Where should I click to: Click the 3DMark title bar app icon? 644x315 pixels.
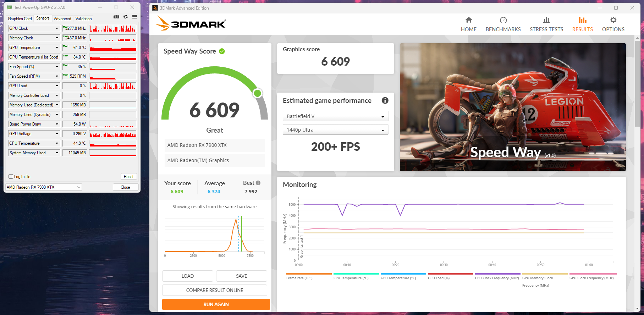[x=155, y=8]
